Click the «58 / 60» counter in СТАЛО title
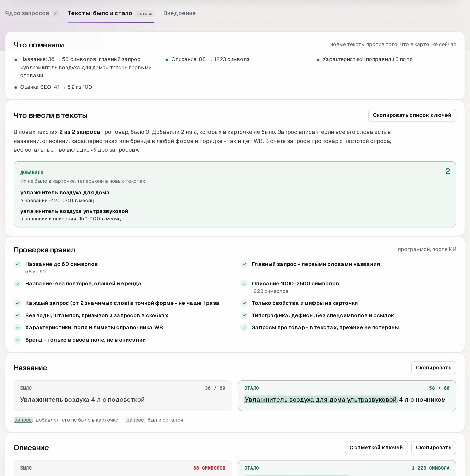 pos(439,388)
